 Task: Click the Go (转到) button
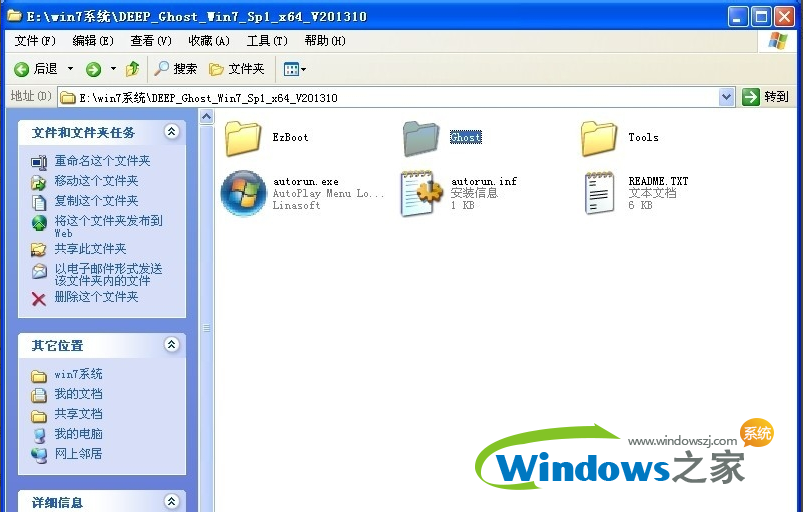pos(766,97)
